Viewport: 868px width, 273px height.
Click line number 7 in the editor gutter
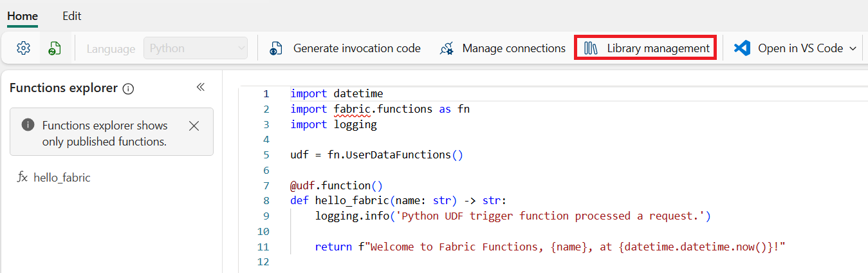point(266,185)
